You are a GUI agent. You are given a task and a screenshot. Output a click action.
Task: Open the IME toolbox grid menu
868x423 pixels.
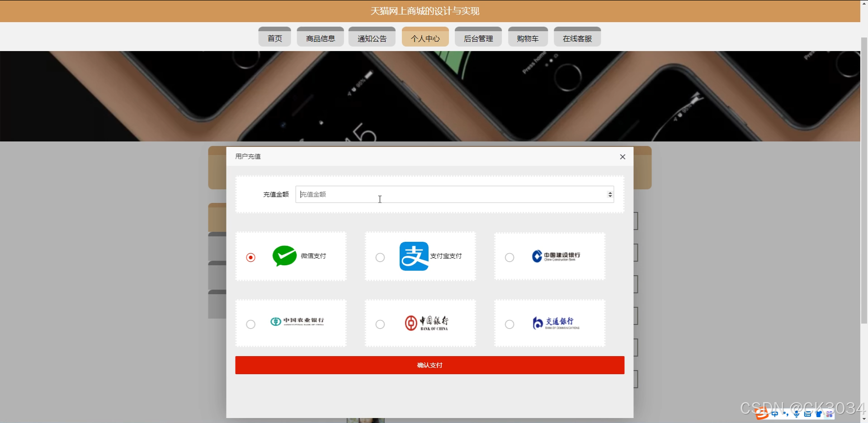(x=830, y=414)
